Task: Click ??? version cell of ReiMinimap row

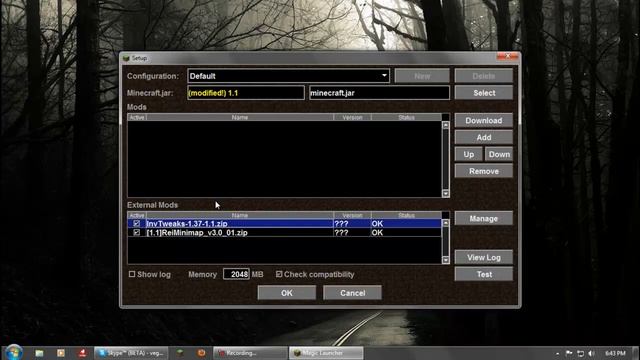Action: tap(352, 232)
